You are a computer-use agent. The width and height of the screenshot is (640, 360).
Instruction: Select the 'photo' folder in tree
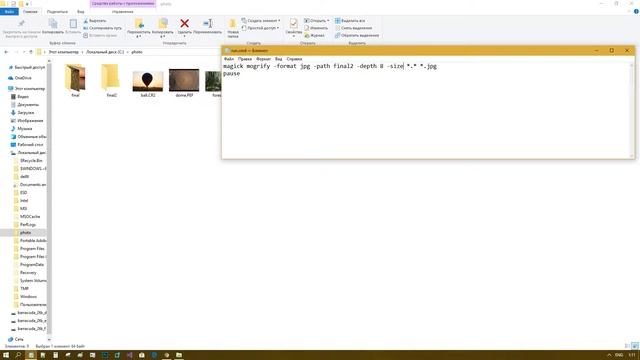pos(25,233)
